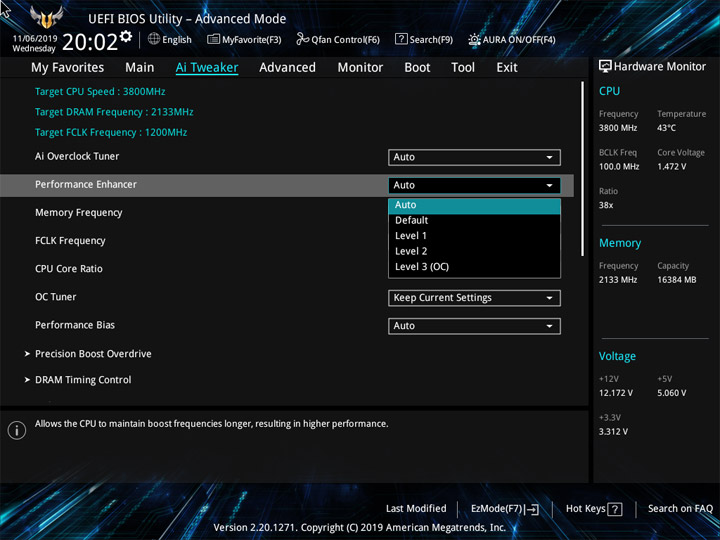Image resolution: width=720 pixels, height=540 pixels.
Task: Click the Target DRAM Frequency : 2133MHz text
Action: click(x=114, y=112)
